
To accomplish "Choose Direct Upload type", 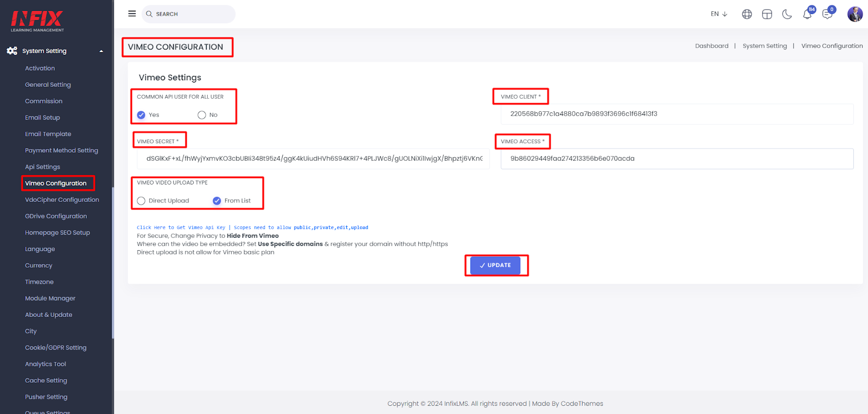I will 141,201.
